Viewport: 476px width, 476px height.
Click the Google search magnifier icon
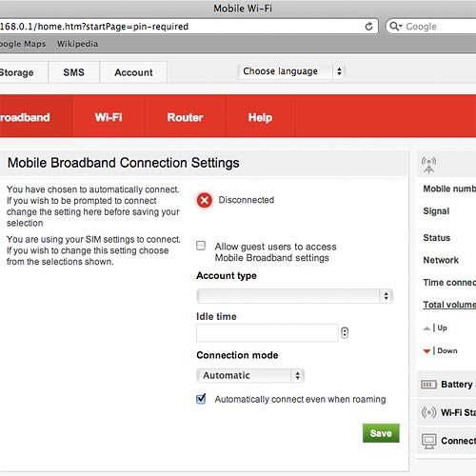pyautogui.click(x=395, y=26)
